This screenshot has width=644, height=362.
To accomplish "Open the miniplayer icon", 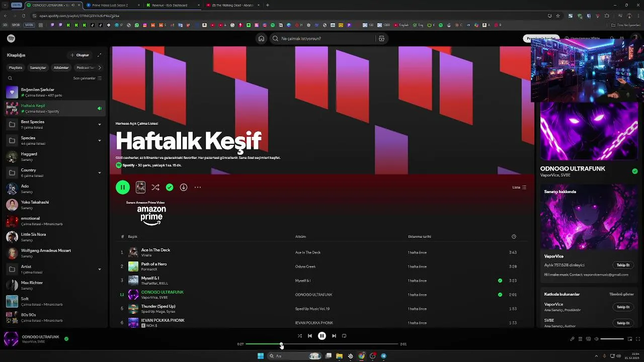I will (629, 339).
